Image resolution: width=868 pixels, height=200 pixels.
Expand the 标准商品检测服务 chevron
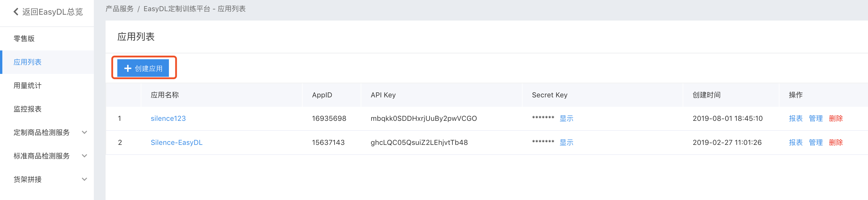coord(84,156)
